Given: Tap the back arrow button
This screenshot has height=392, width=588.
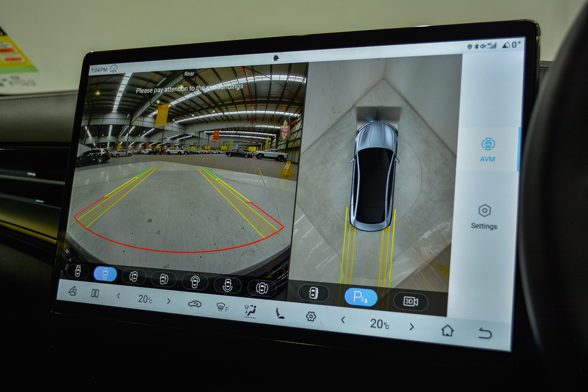Looking at the screenshot, I should (x=485, y=334).
